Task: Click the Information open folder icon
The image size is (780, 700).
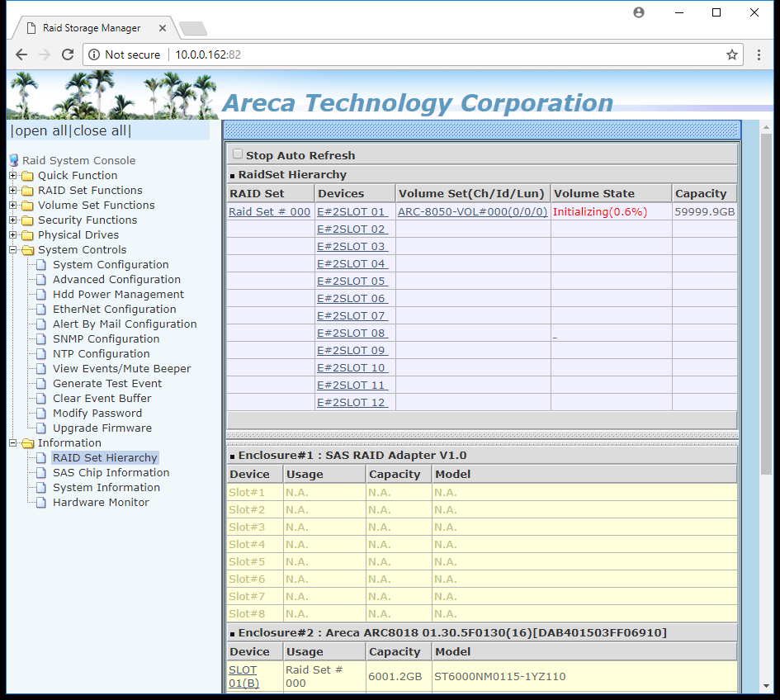Action: point(28,442)
